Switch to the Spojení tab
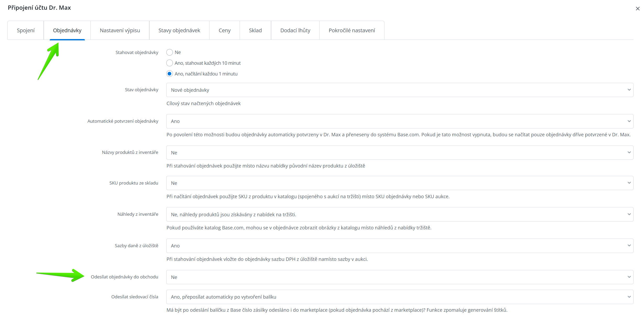Screen dimensions: 644x318 (26, 30)
